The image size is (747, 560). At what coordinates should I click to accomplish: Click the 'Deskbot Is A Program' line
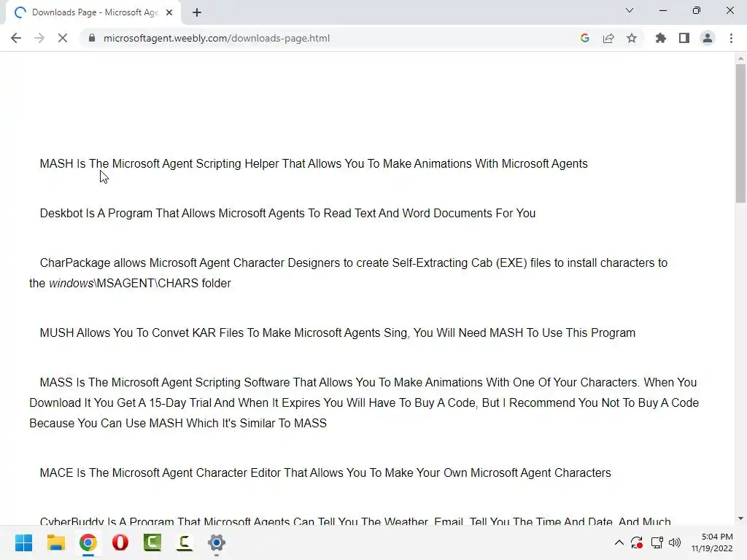coord(287,214)
